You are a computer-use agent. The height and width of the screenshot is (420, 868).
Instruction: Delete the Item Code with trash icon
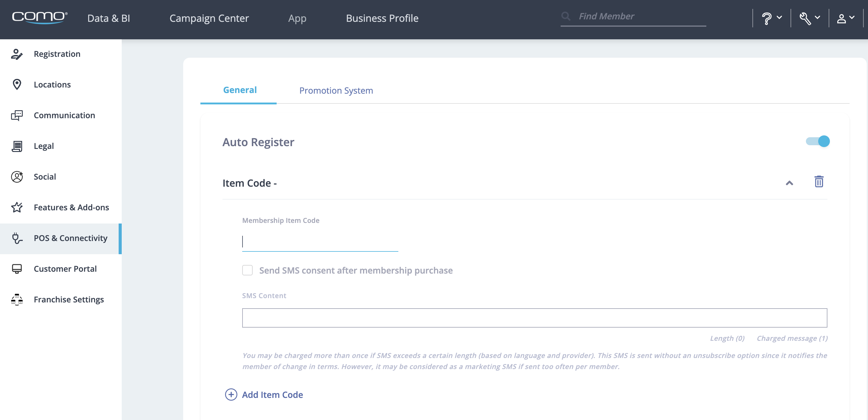(819, 182)
